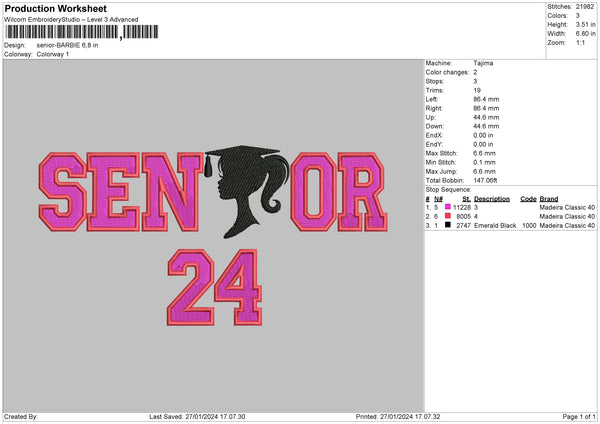Click design name 'senior-BARBIE 6,8 in'
Viewport: 600px width, 424px height.
pos(67,45)
